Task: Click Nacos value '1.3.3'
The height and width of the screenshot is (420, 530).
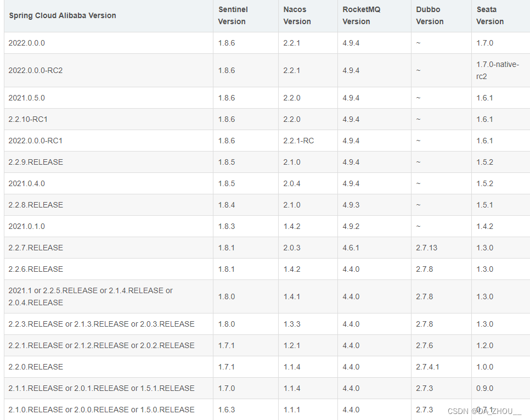Action: [292, 324]
